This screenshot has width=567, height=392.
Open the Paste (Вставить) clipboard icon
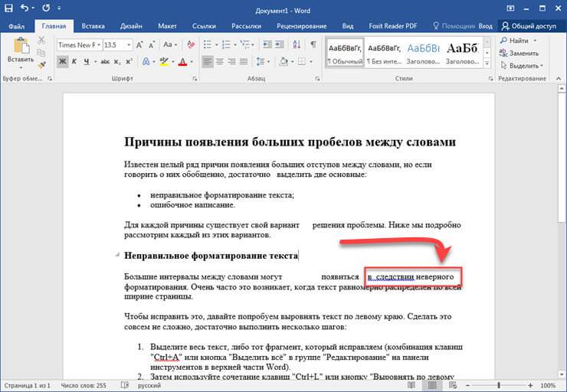pos(21,46)
